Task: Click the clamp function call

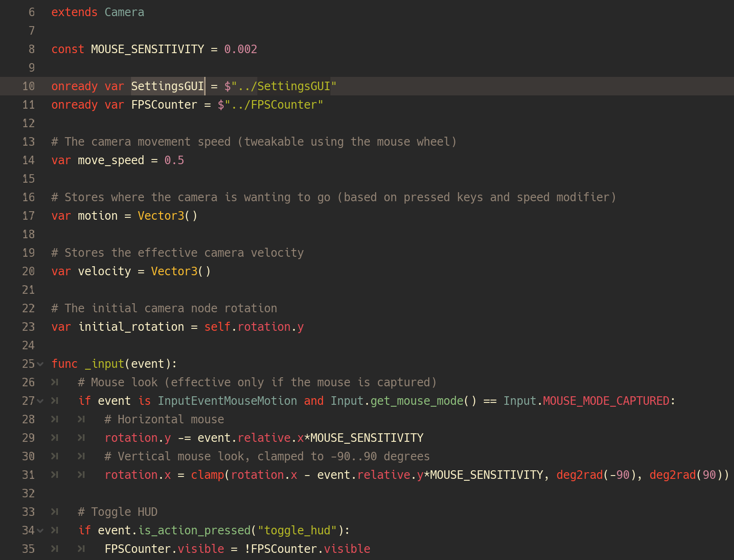Action: coord(207,475)
